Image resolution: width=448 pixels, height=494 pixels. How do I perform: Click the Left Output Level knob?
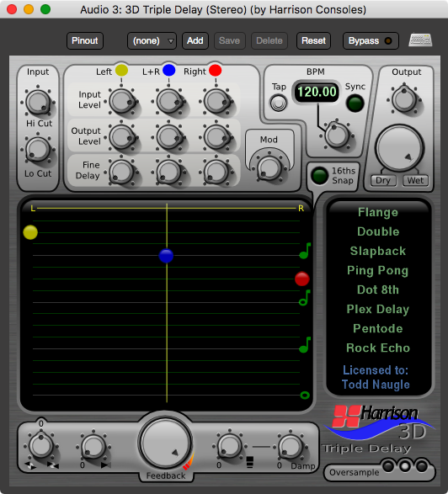tap(122, 137)
